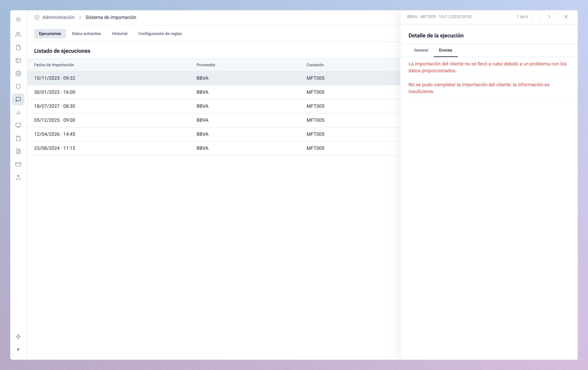Image resolution: width=588 pixels, height=370 pixels.
Task: Switch to the Errores tab
Action: click(445, 50)
